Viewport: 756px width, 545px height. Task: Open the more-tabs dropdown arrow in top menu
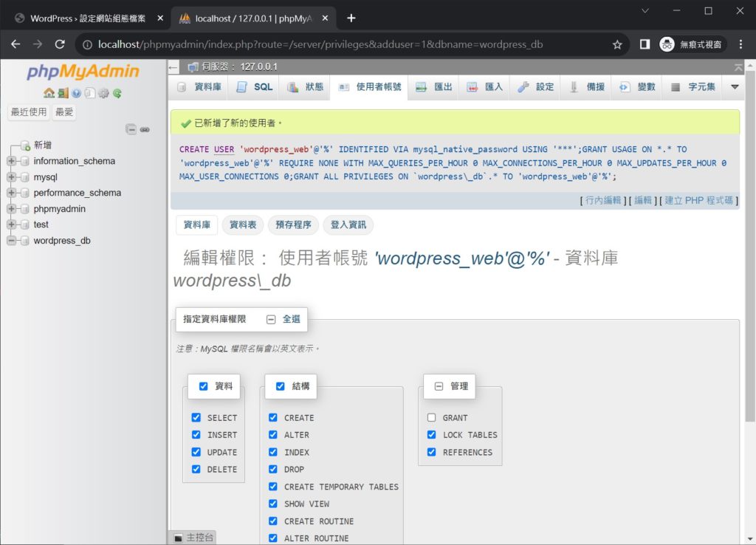[x=735, y=87]
